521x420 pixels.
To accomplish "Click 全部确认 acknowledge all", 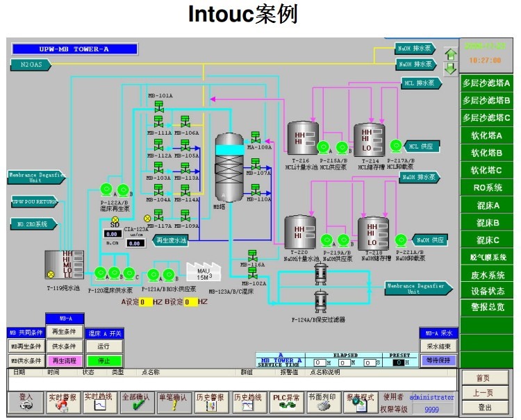I will [x=137, y=403].
